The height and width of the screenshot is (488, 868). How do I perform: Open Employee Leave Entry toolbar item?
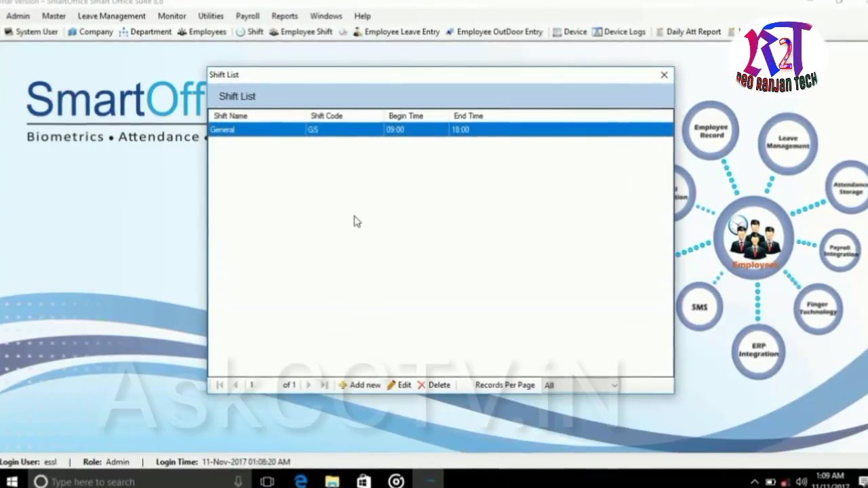(x=396, y=32)
